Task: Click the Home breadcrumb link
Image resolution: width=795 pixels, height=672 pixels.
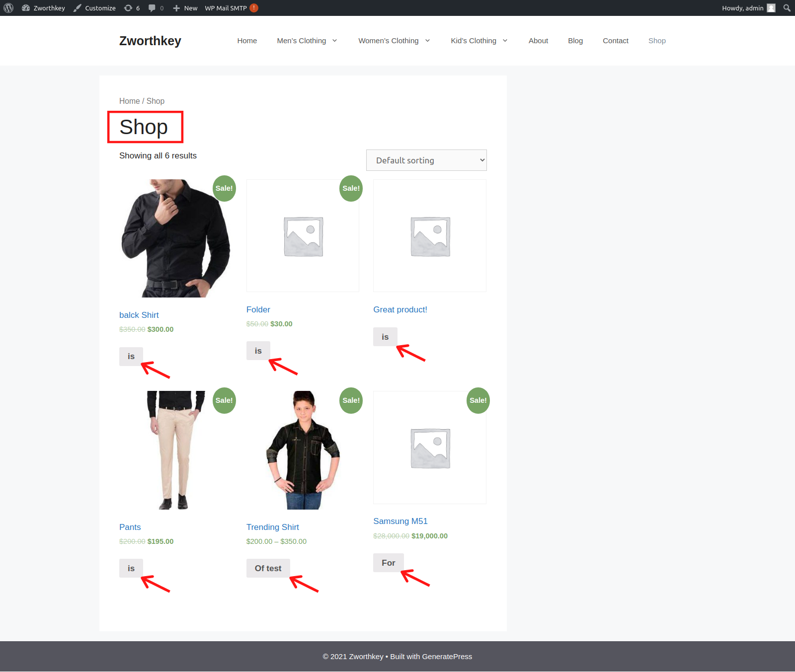Action: [129, 101]
